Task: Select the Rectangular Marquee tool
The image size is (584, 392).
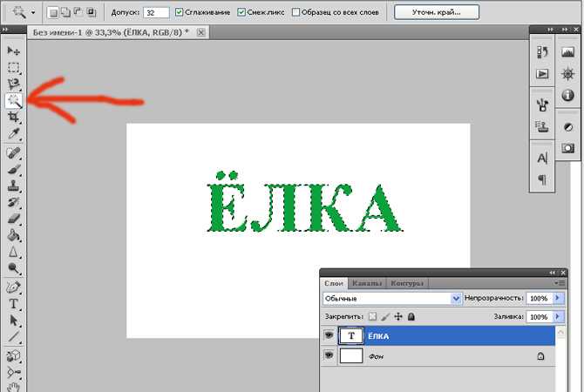Action: point(13,67)
